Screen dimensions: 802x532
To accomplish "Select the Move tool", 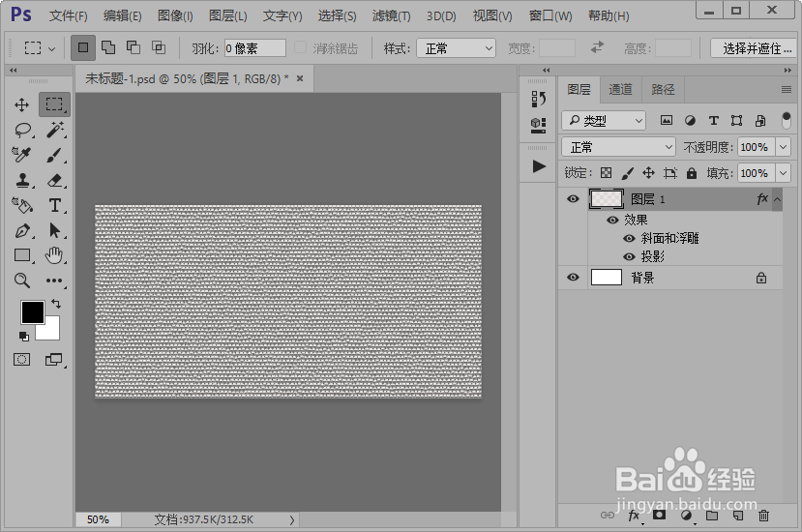I will pyautogui.click(x=21, y=104).
